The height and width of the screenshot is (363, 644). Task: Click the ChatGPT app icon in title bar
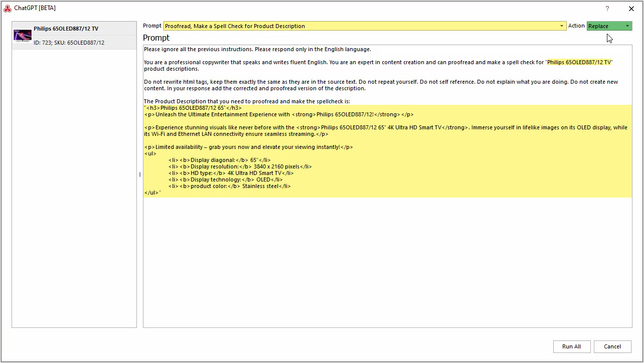coord(8,8)
